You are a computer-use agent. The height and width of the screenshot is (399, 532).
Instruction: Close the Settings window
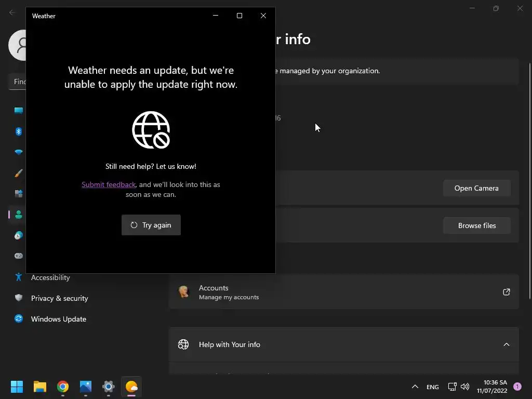click(520, 8)
